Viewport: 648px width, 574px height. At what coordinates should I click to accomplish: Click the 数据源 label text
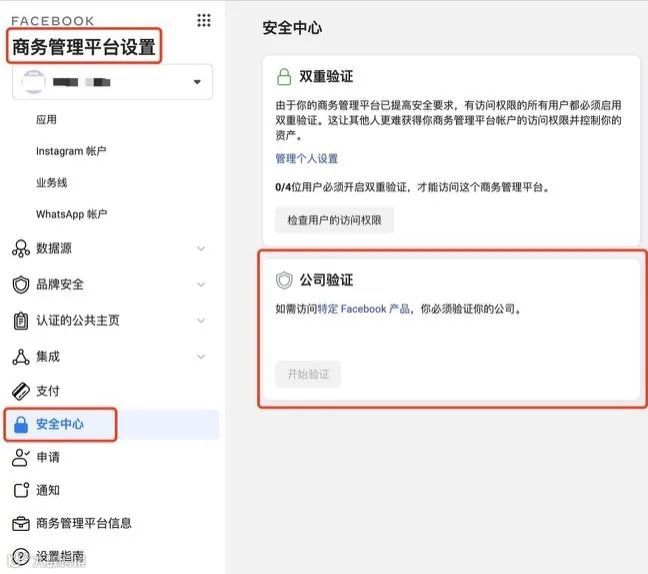(x=54, y=248)
